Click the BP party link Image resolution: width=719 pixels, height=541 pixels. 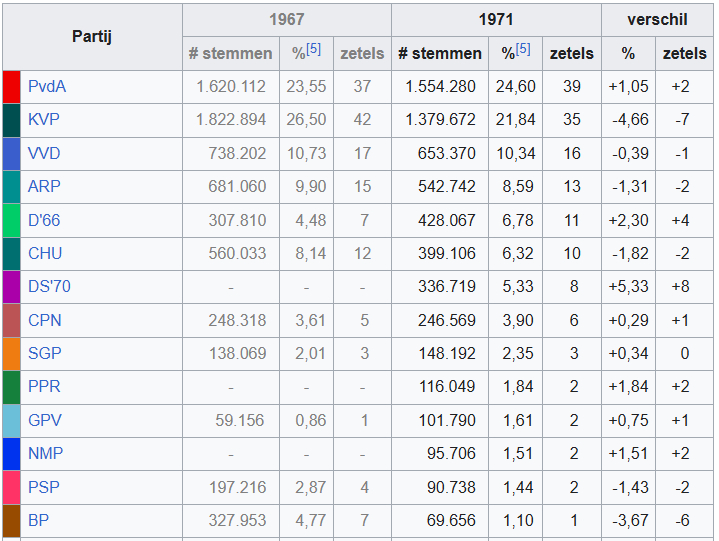38,521
